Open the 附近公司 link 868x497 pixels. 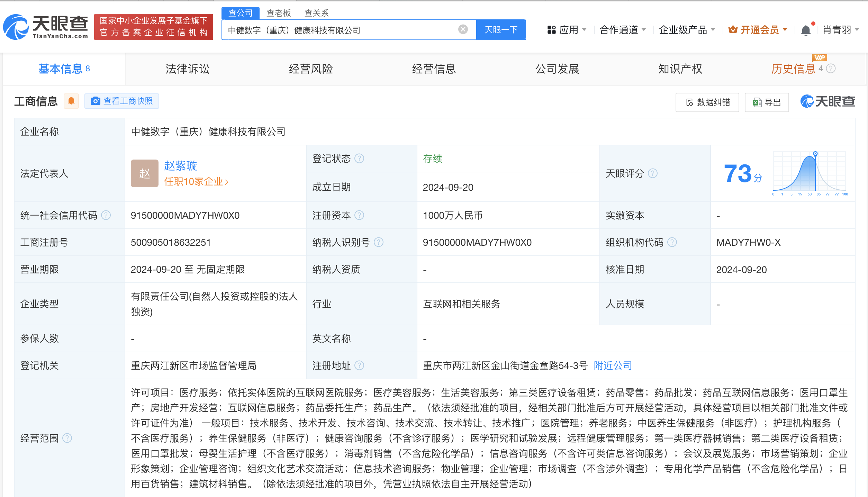point(612,365)
